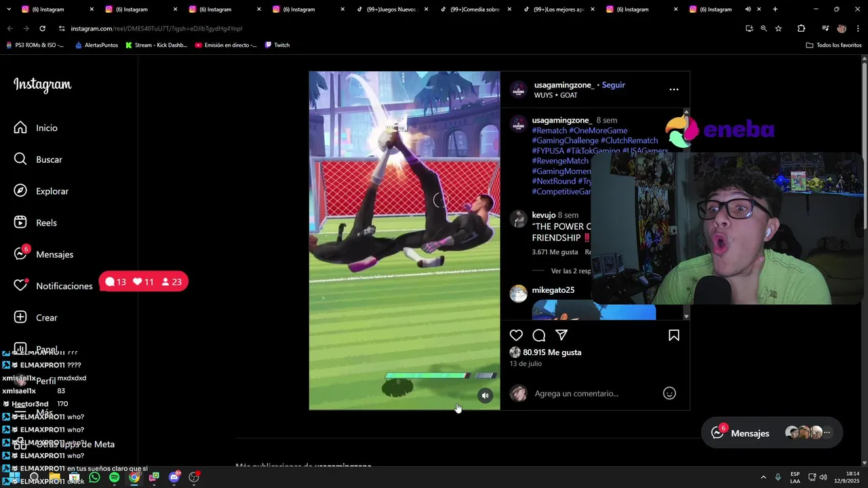Share the reel using the paper plane icon
Viewport: 868px width, 488px height.
[561, 335]
